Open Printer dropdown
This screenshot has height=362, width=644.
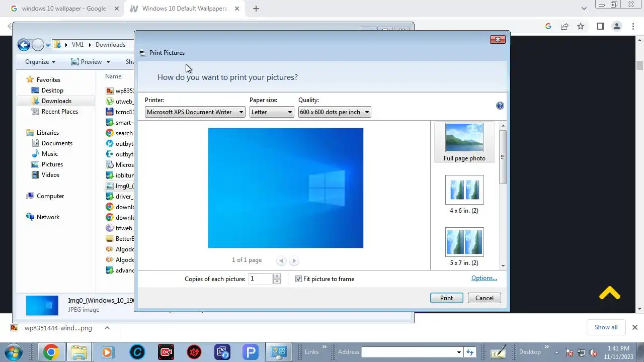[195, 112]
